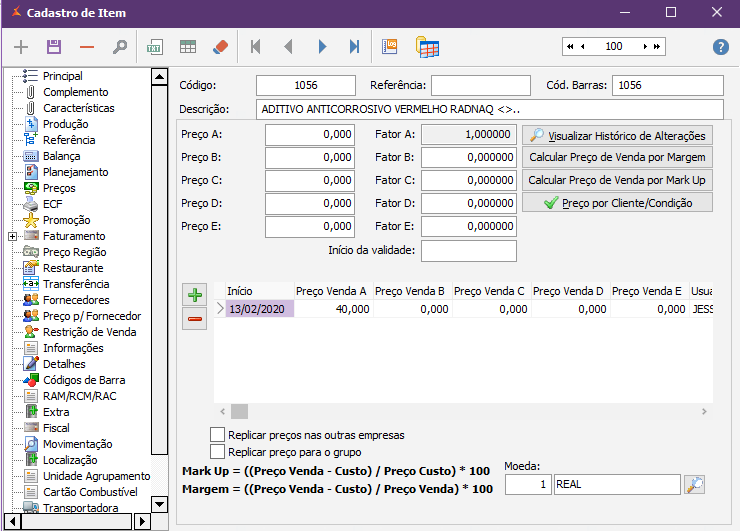Click the Preço Venda A column header

(x=333, y=291)
